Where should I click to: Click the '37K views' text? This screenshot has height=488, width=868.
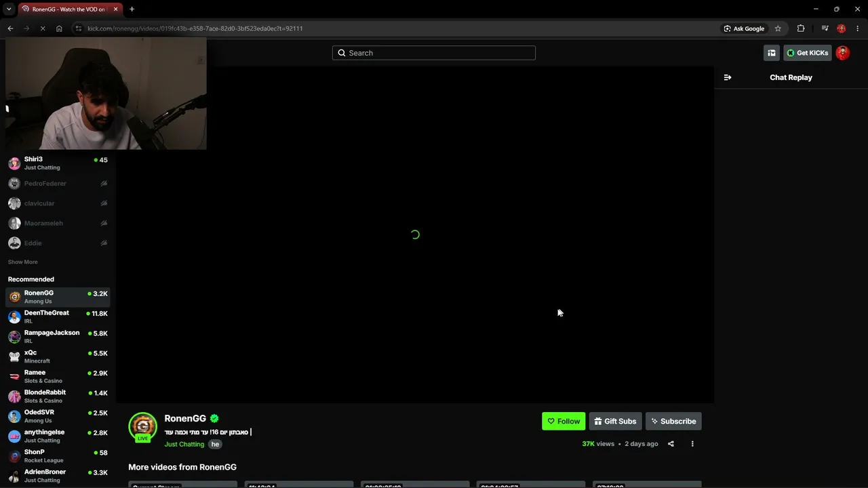click(598, 444)
